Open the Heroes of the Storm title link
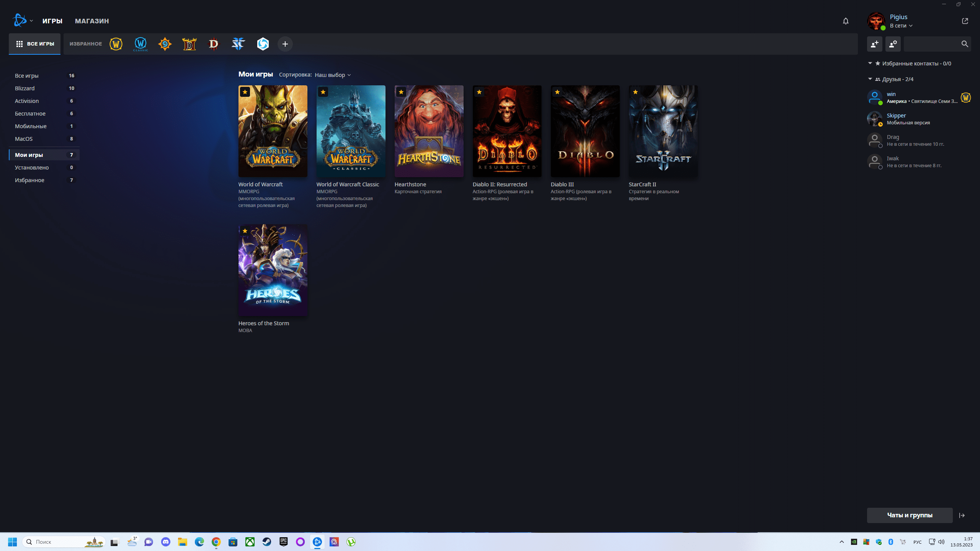Viewport: 980px width, 551px height. coord(263,323)
